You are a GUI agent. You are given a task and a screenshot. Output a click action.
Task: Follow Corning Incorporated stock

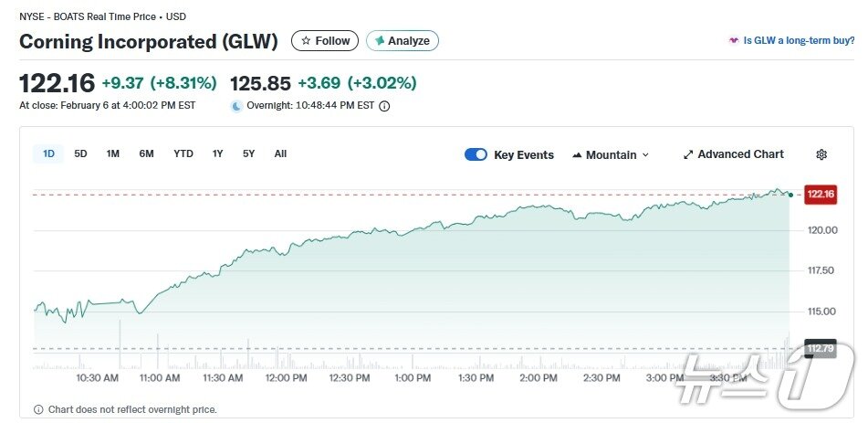pos(325,41)
